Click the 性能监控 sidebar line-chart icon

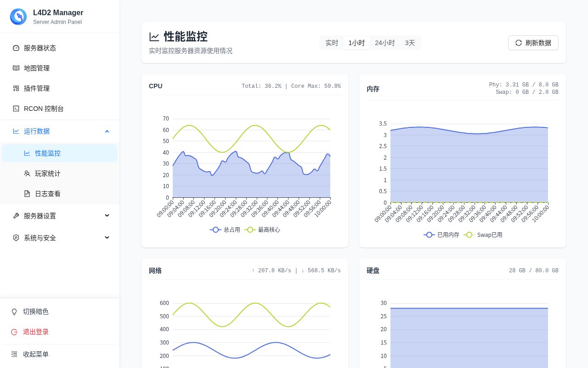click(x=27, y=153)
